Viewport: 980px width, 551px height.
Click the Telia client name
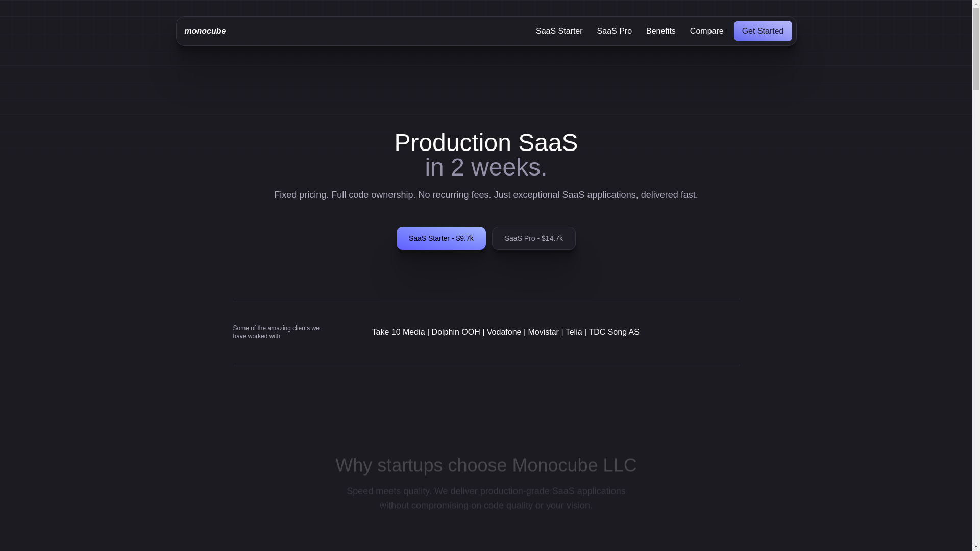point(574,332)
